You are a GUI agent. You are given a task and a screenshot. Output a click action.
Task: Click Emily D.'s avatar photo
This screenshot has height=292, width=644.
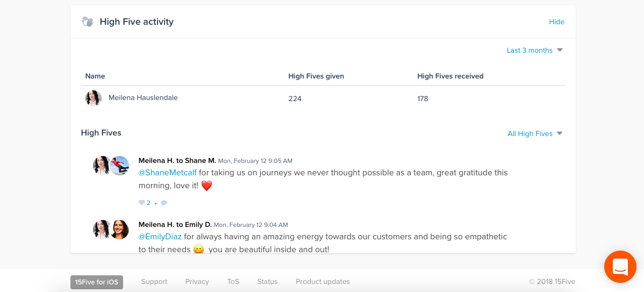point(120,230)
